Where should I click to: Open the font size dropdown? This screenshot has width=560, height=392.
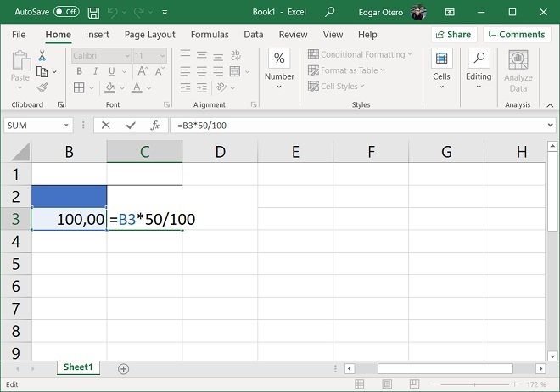tap(162, 56)
